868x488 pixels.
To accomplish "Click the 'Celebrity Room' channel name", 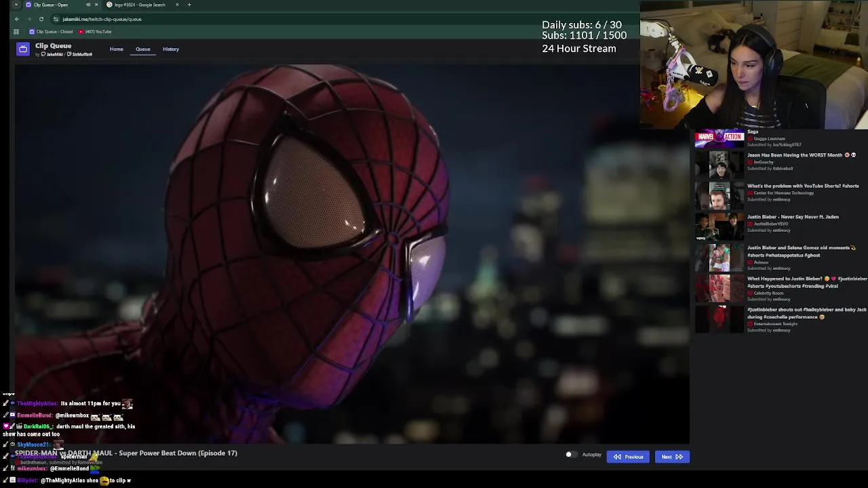I will 768,293.
